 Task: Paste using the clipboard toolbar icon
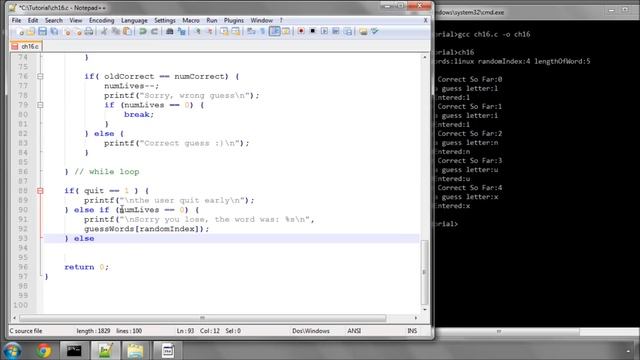(x=127, y=31)
